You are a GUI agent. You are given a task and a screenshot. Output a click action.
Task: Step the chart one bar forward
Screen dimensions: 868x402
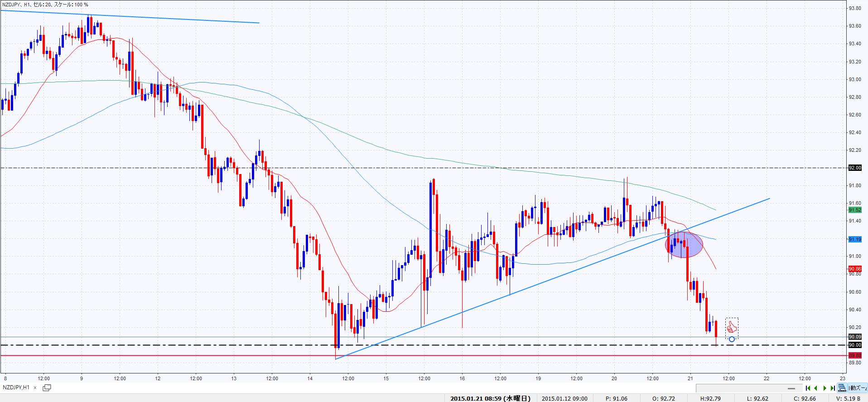(825, 388)
